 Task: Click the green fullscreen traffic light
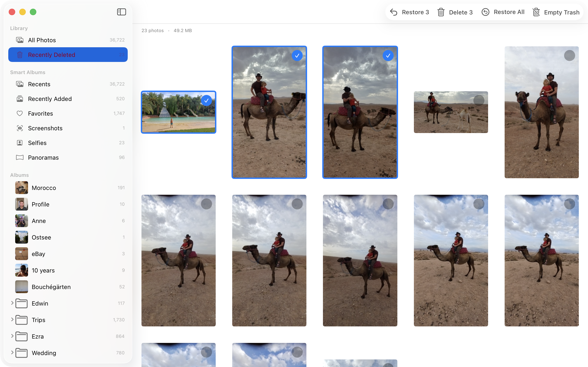[x=33, y=12]
